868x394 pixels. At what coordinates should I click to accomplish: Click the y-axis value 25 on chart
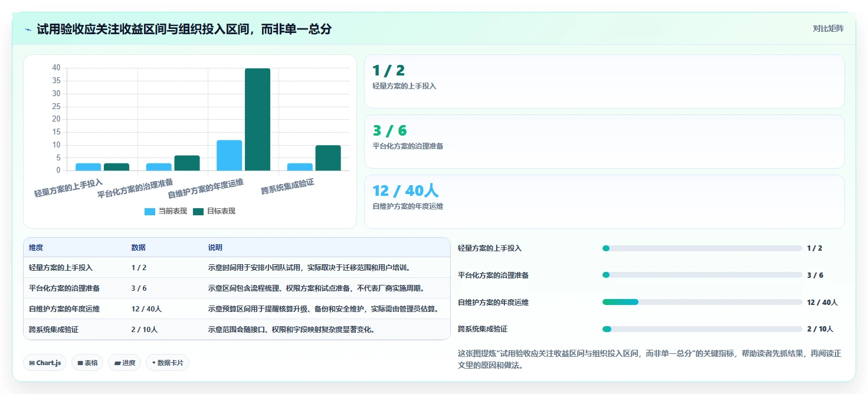[x=56, y=106]
